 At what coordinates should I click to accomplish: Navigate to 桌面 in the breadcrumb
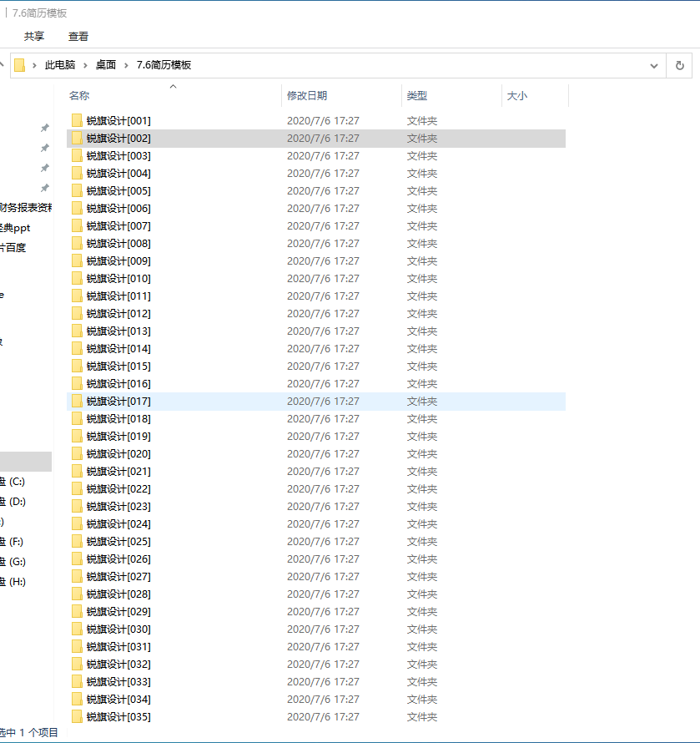click(106, 65)
